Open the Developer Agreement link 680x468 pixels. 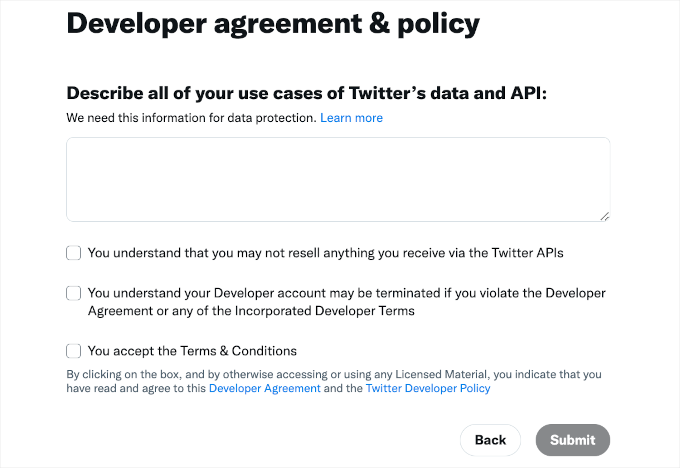point(265,388)
